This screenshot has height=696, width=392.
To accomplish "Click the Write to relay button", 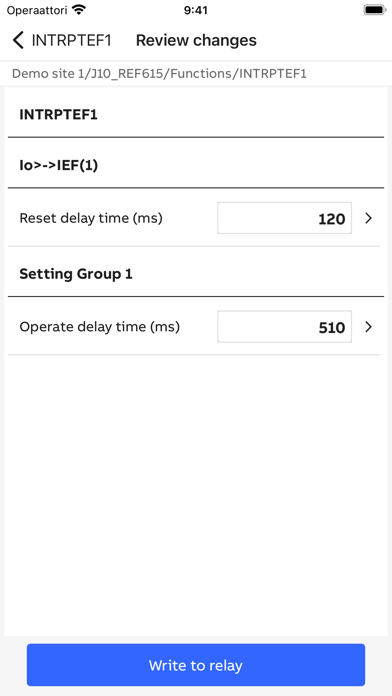I will [196, 665].
